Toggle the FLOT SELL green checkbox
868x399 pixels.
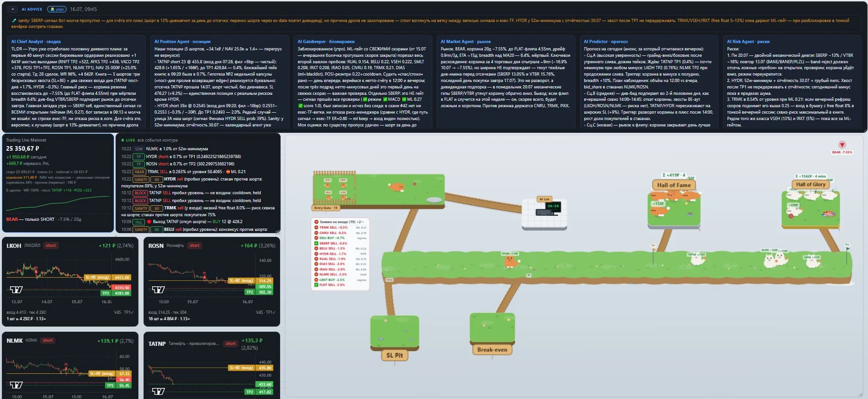coord(316,285)
